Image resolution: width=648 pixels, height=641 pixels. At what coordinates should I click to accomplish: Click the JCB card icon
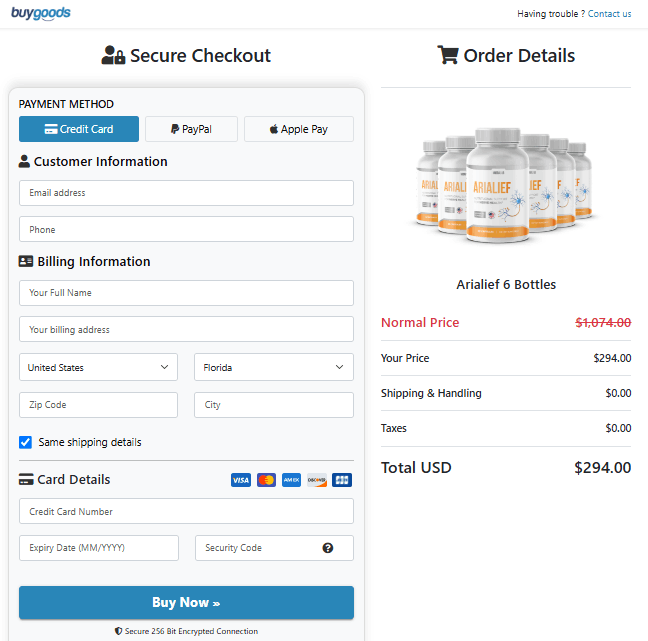coord(342,480)
